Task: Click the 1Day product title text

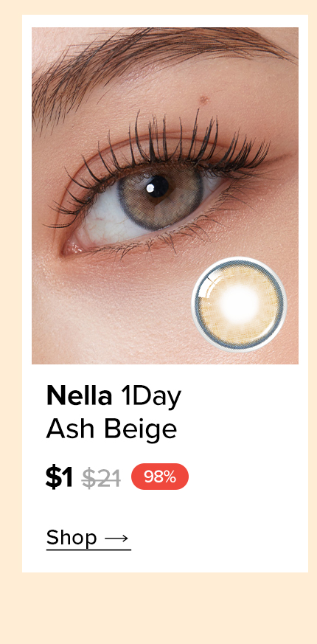Action: pyautogui.click(x=150, y=398)
